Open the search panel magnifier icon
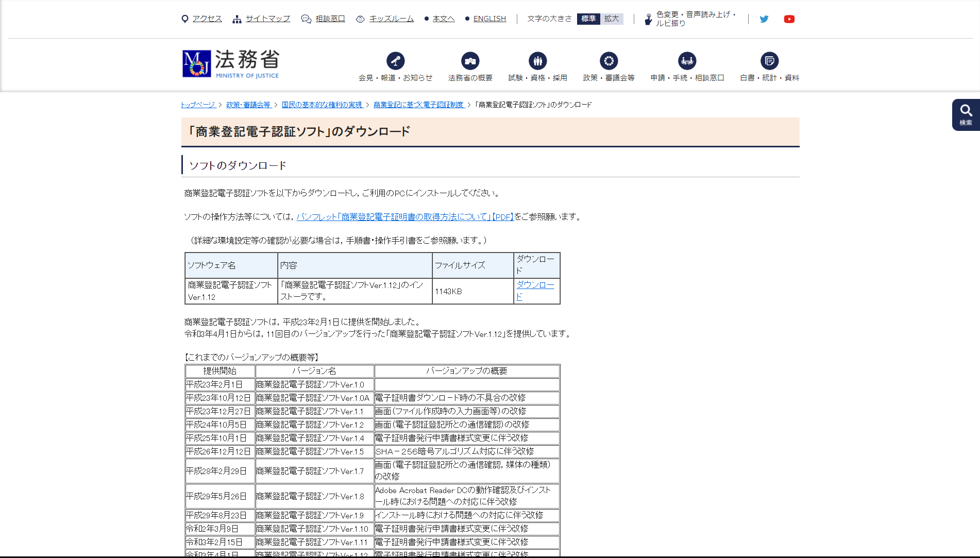This screenshot has width=980, height=558. click(966, 114)
